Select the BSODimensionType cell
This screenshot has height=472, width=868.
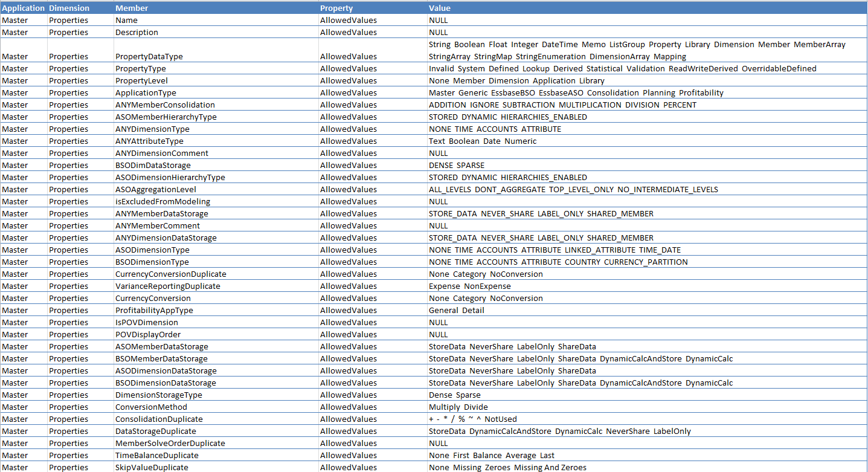216,262
